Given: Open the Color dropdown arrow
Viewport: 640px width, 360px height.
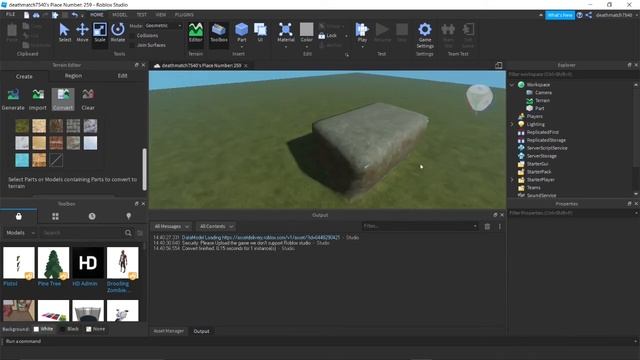Looking at the screenshot, I should [307, 46].
